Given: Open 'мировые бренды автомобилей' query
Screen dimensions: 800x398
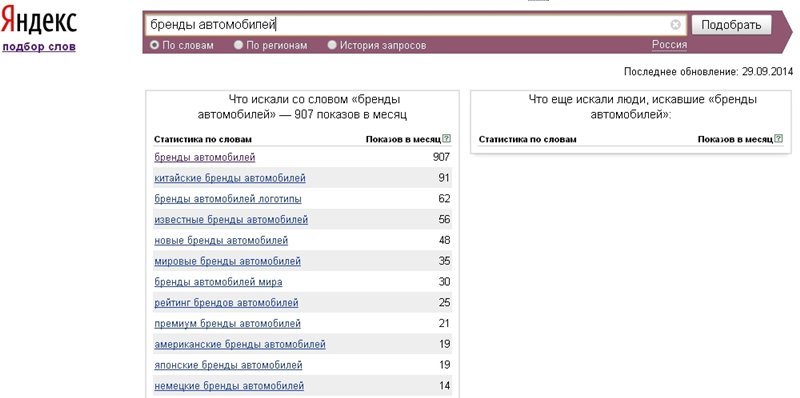Looking at the screenshot, I should [x=228, y=261].
